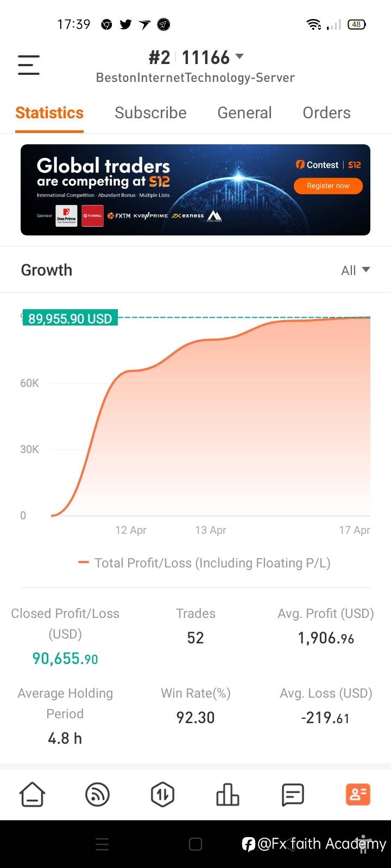Switch to the Subscribe tab
The image size is (391, 868).
(x=150, y=113)
